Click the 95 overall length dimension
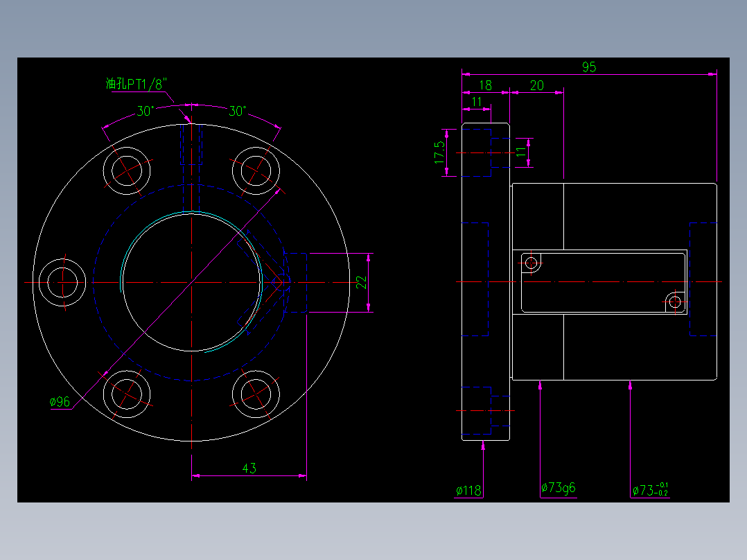The height and width of the screenshot is (560, 747). (x=589, y=67)
